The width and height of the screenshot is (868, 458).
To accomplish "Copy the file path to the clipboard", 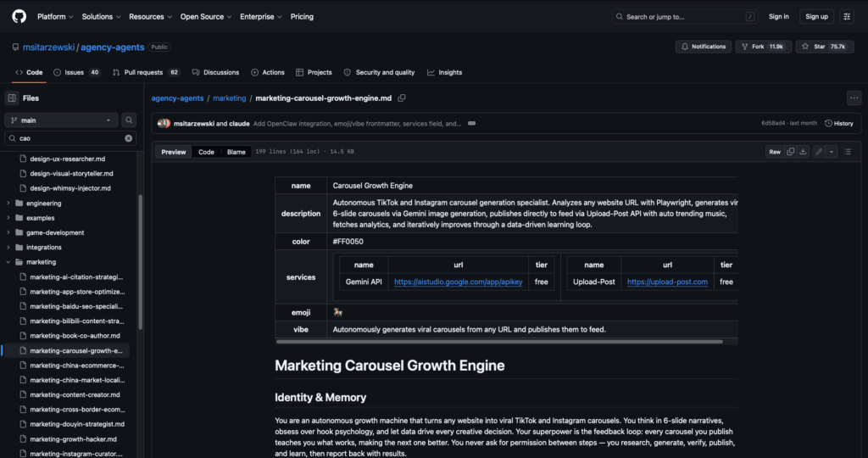I will point(402,98).
